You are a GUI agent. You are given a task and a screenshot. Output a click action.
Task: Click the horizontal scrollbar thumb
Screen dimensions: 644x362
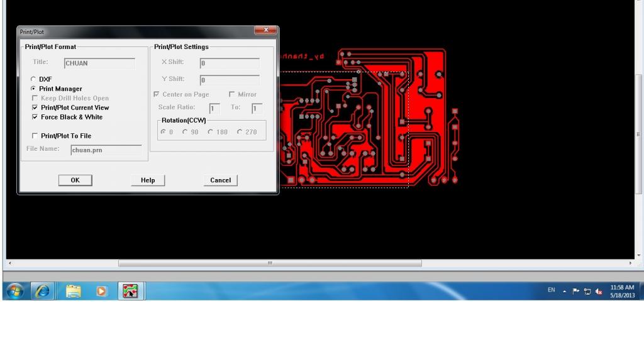coord(270,263)
